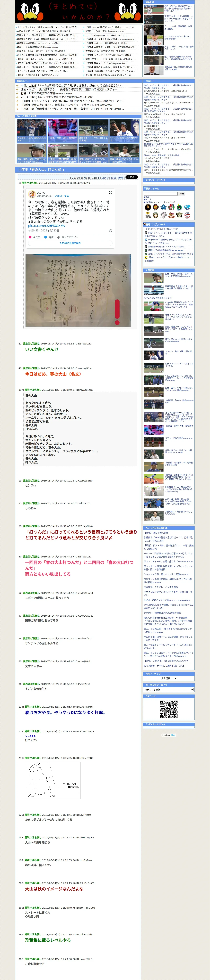Image resolution: width=210 pixels, height=980 pixels.
Task: Click comment text いい文書くやんけ
Action: pos(42,349)
